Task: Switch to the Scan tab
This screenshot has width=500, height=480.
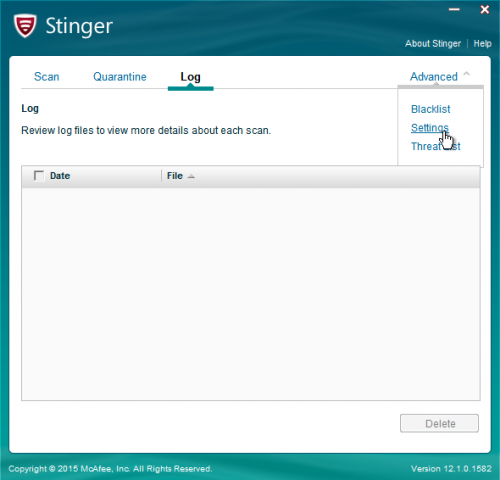Action: tap(47, 77)
